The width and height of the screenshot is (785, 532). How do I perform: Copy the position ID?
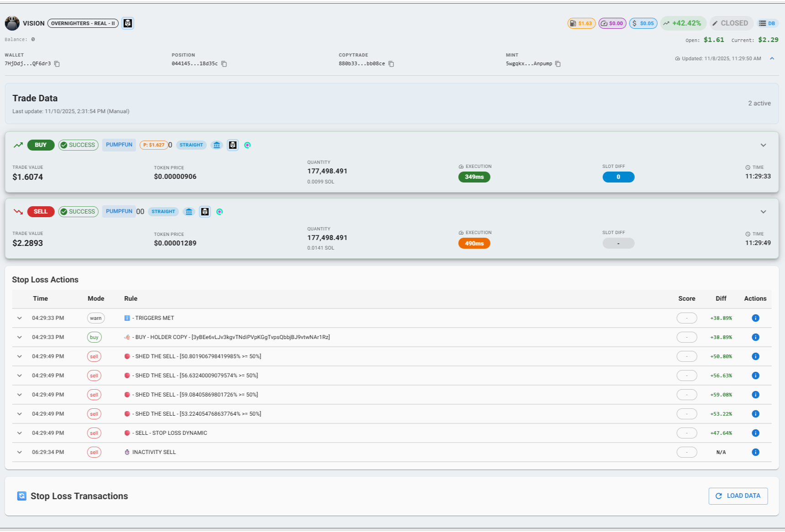click(224, 64)
